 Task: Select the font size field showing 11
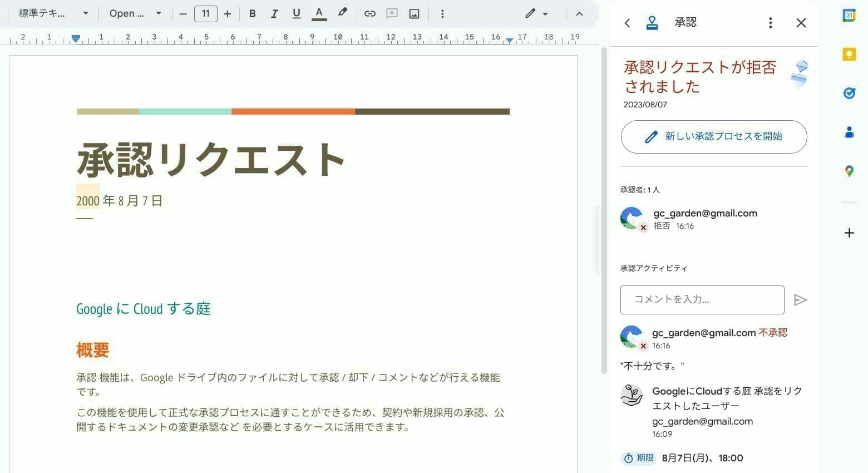[x=205, y=14]
